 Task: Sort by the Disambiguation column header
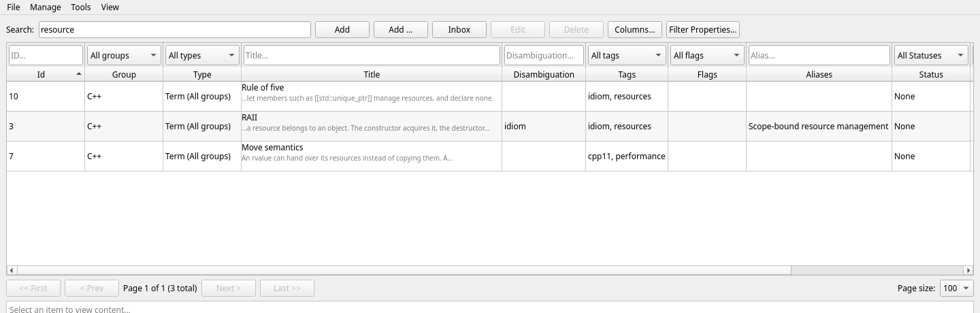(x=544, y=74)
